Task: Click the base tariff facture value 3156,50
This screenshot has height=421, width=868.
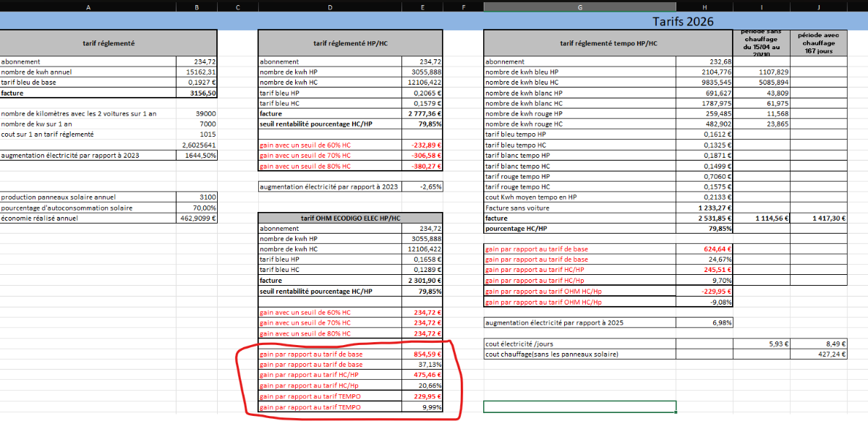Action: [195, 93]
